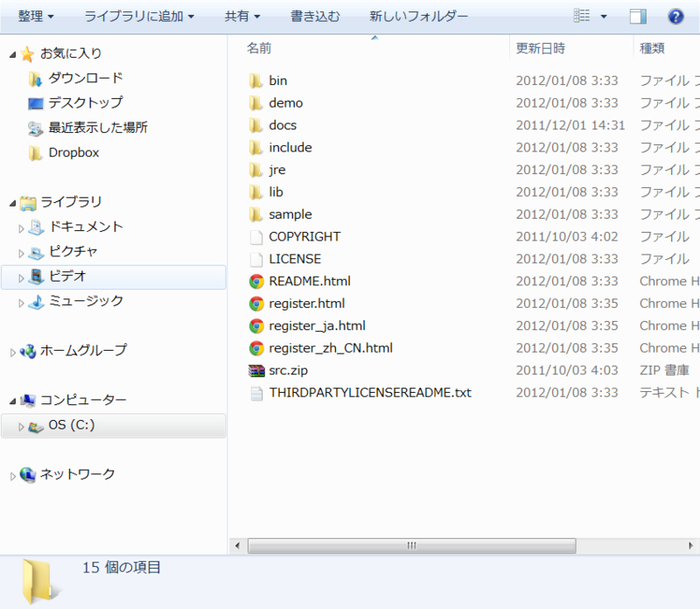This screenshot has height=609, width=700.
Task: Expand the ミュージック library node
Action: (x=21, y=303)
